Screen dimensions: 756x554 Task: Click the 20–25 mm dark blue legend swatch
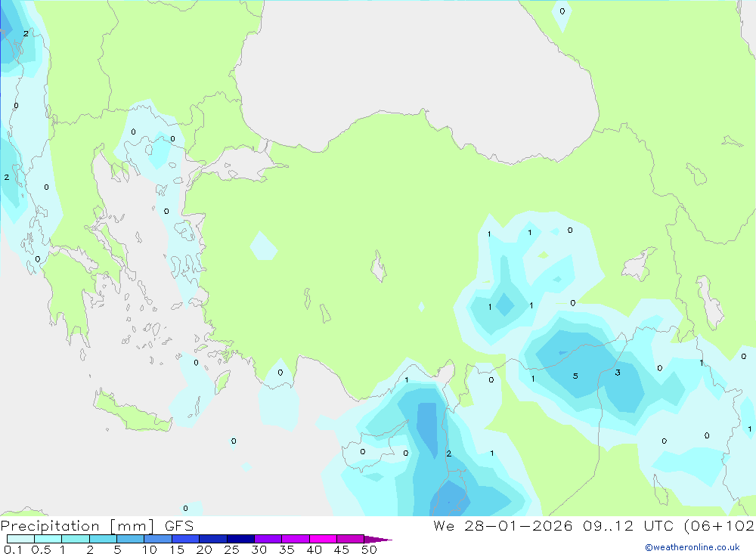[x=213, y=539]
